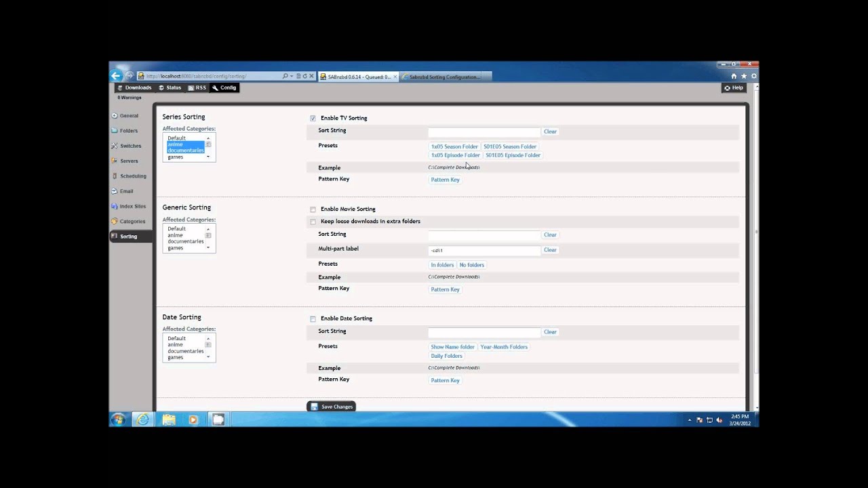
Task: Click up arrow of Date Sorting categories list
Action: click(208, 338)
